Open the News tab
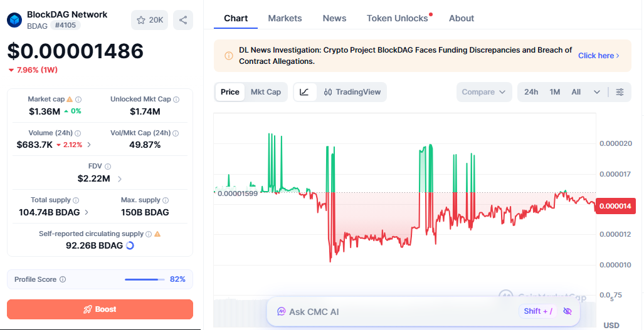The height and width of the screenshot is (330, 644). point(334,18)
